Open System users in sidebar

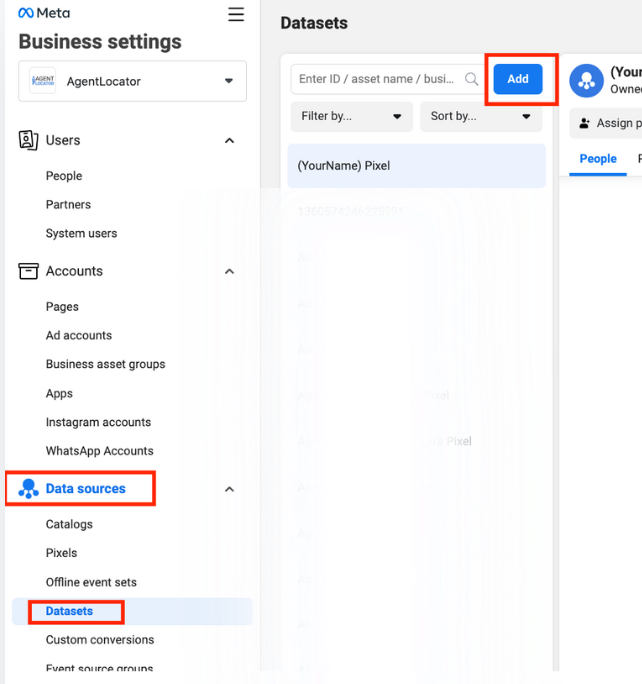(82, 233)
